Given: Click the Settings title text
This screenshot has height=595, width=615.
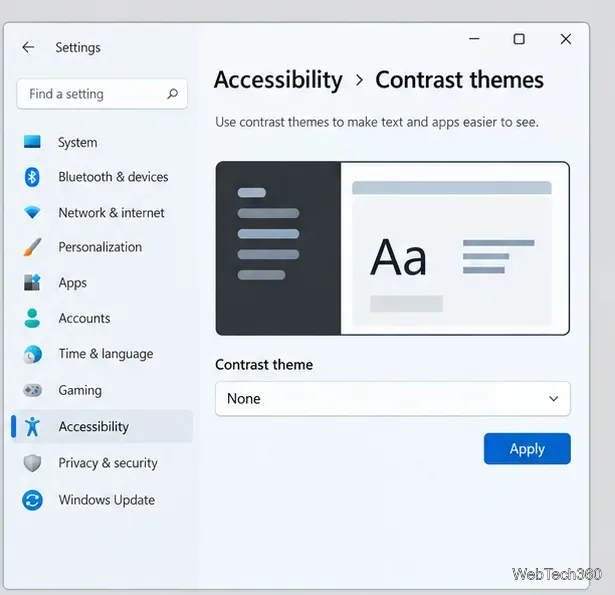Looking at the screenshot, I should (78, 47).
